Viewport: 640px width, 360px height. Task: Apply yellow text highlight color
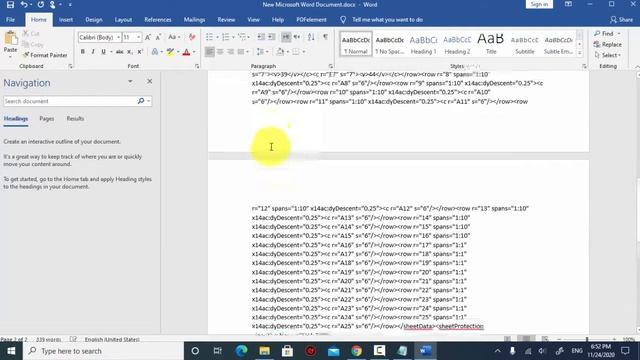[170, 52]
